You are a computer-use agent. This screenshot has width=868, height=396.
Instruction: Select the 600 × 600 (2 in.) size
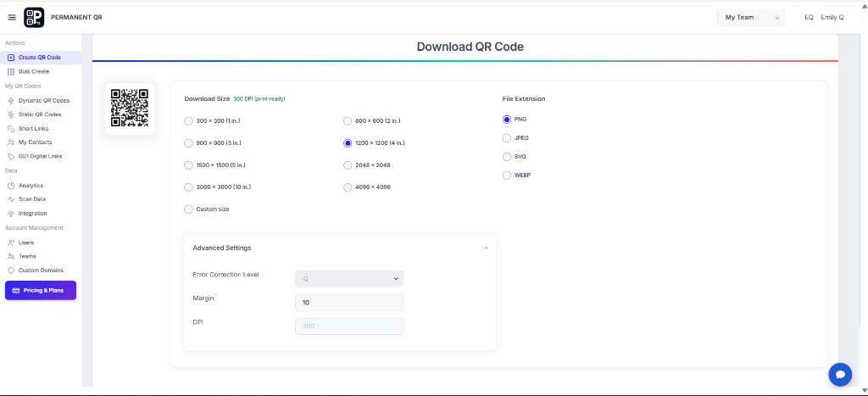[348, 120]
